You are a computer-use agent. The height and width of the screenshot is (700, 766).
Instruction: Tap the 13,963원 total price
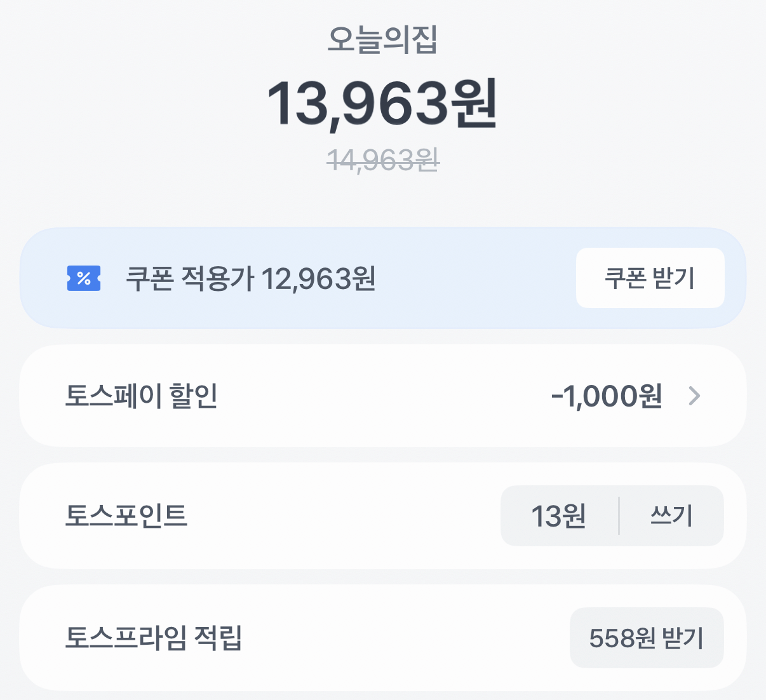383,104
